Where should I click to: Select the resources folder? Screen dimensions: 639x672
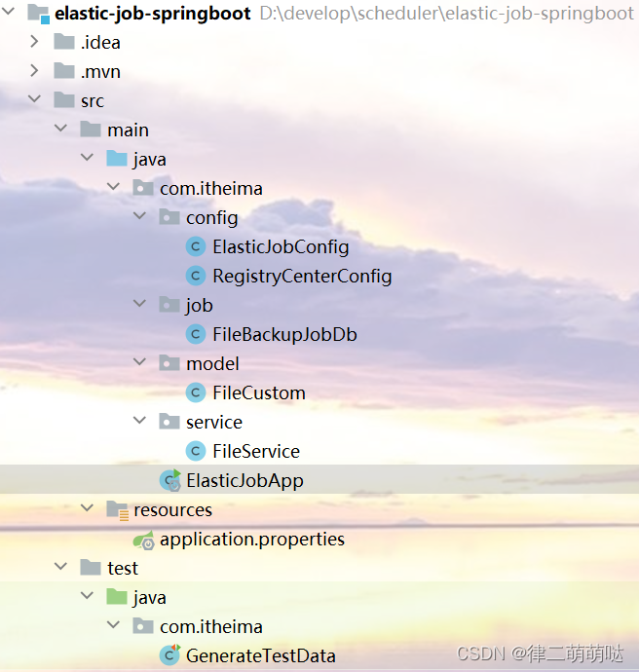pos(172,510)
